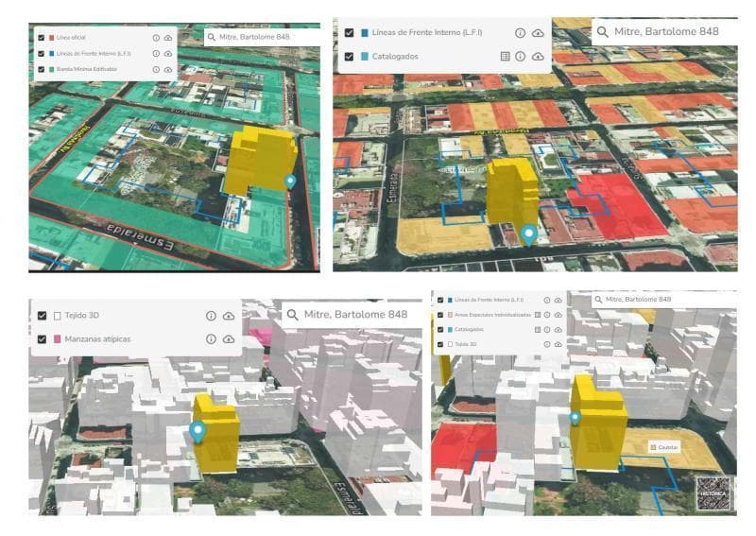Click the magnifier icon in top-right map search
Screen dimensions: 756x536
pyautogui.click(x=602, y=31)
